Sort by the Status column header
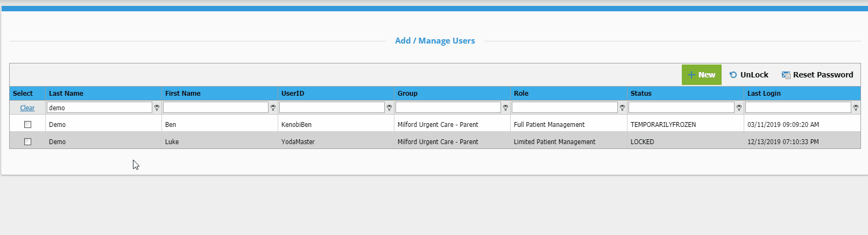Screen dimensions: 868x235 641,93
